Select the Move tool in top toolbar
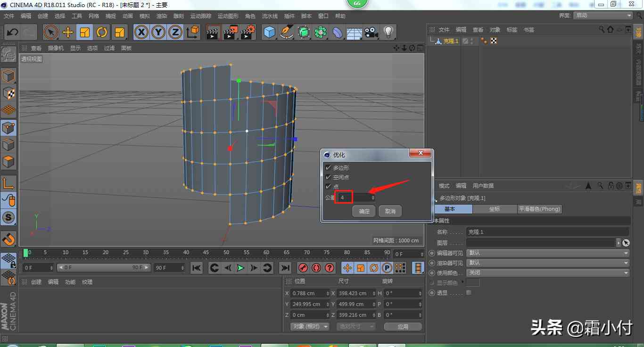This screenshot has height=347, width=644. (68, 33)
